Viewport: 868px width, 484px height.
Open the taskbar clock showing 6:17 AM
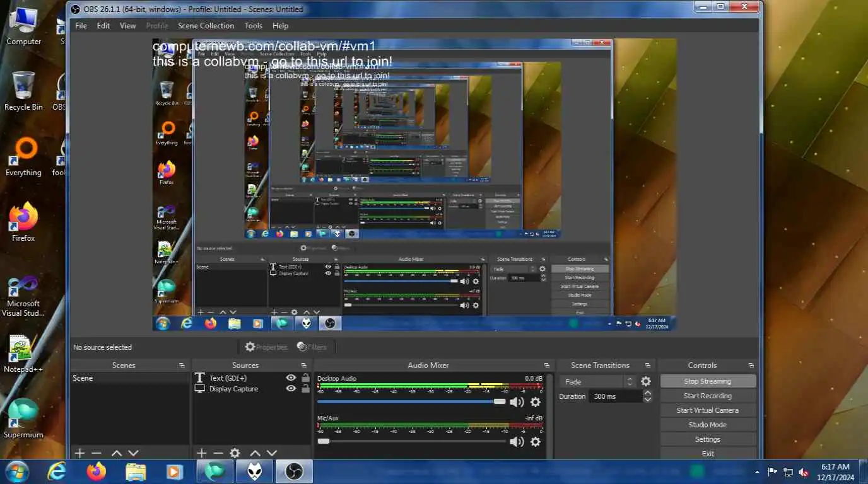click(835, 471)
